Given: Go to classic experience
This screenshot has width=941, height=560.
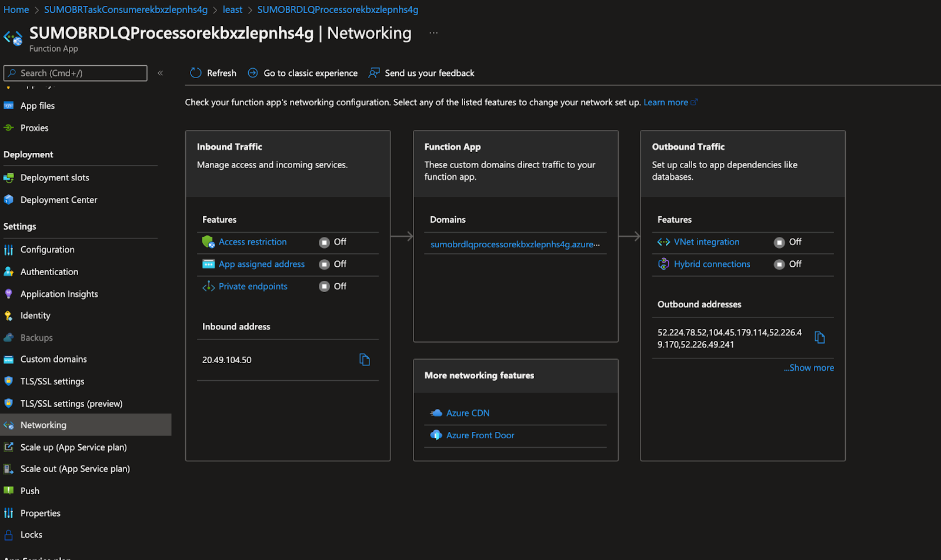Looking at the screenshot, I should click(x=310, y=72).
